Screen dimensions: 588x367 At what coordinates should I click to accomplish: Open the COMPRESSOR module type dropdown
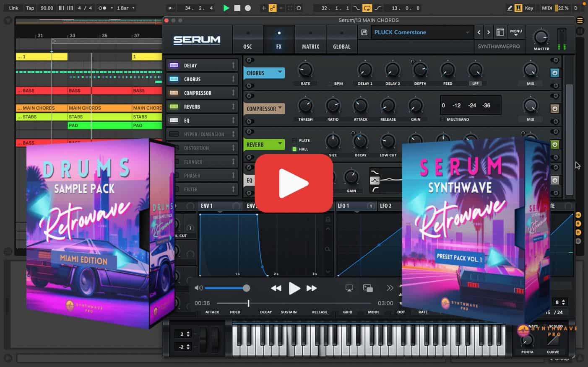264,109
